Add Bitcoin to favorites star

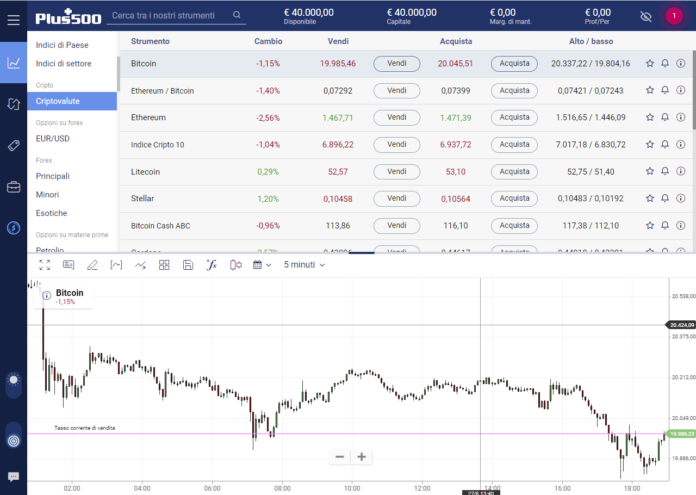point(650,63)
